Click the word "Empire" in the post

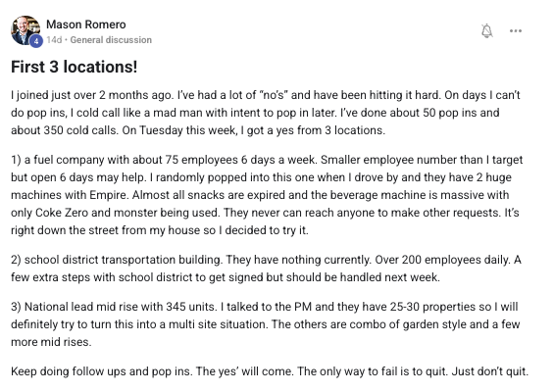109,195
